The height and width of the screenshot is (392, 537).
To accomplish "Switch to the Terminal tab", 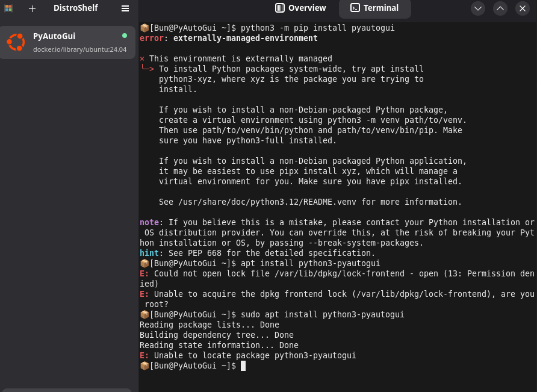I will (x=374, y=8).
